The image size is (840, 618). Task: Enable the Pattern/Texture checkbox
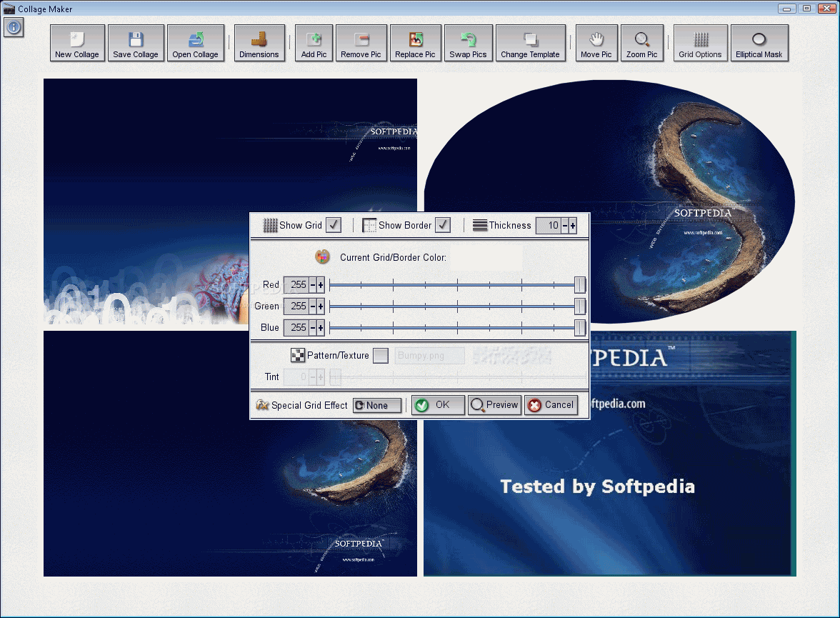coord(380,355)
